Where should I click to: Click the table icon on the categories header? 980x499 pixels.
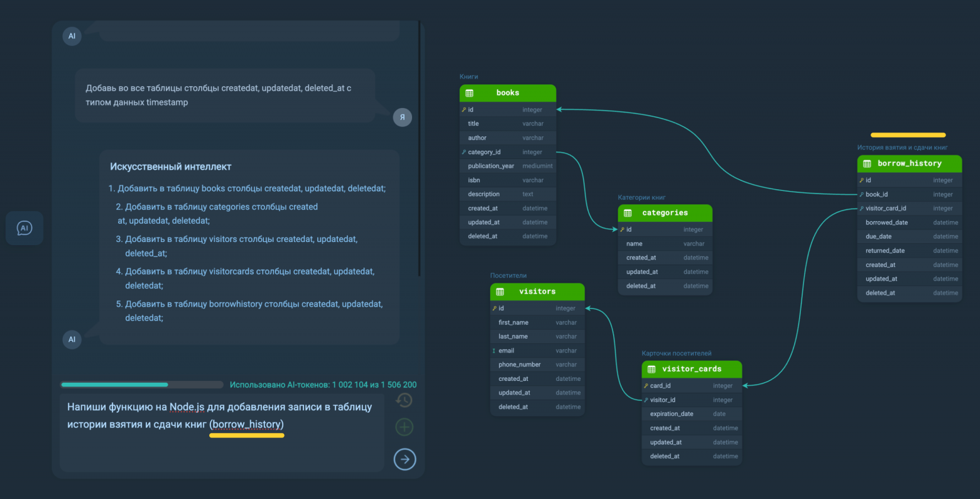[x=626, y=212]
